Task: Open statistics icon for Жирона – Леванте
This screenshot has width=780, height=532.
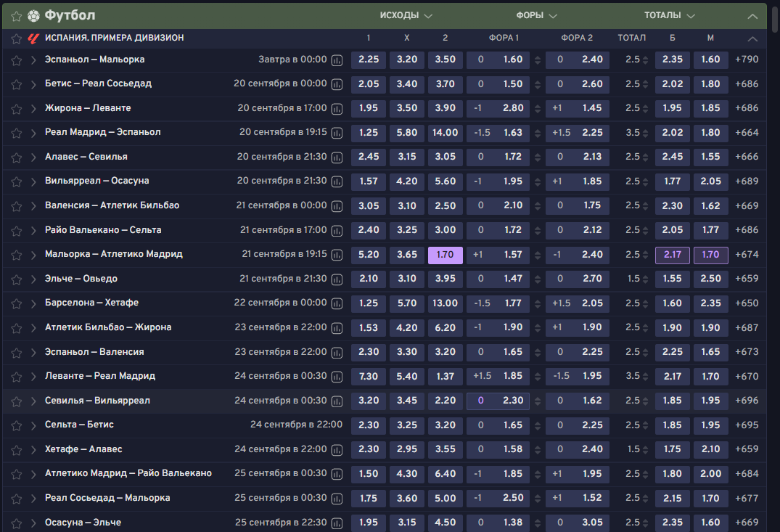Action: pos(337,109)
